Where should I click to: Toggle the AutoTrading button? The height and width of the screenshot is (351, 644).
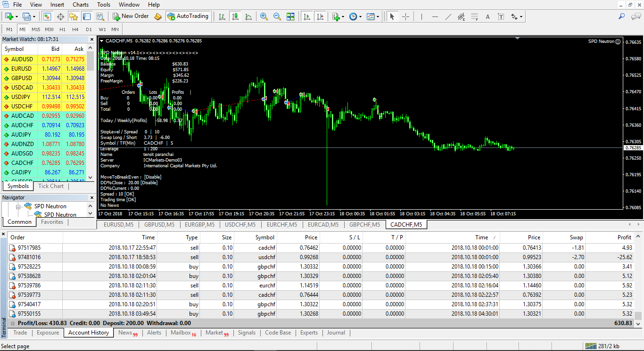pos(188,16)
